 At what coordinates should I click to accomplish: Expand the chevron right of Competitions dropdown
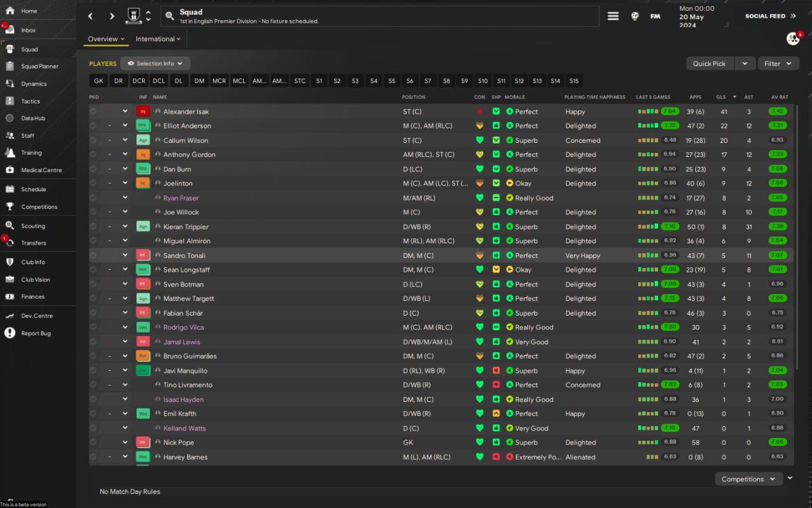pos(790,478)
